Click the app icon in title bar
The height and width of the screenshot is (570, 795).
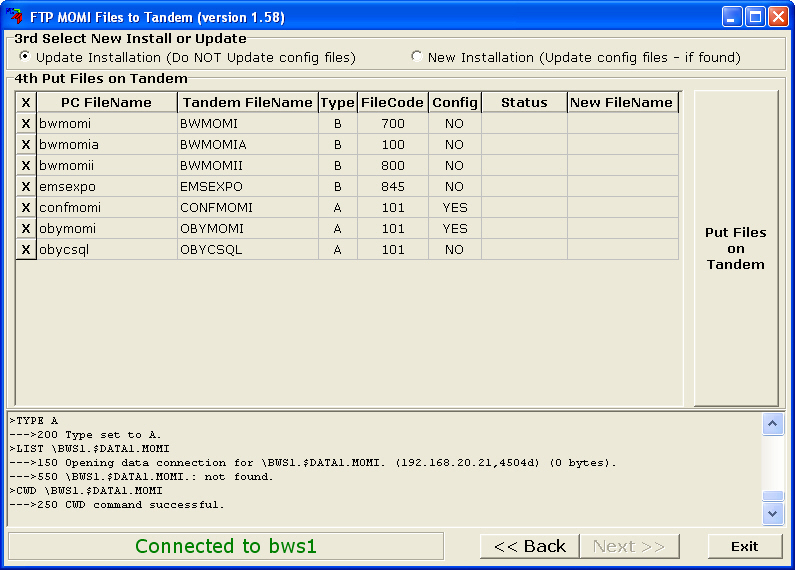pos(15,17)
